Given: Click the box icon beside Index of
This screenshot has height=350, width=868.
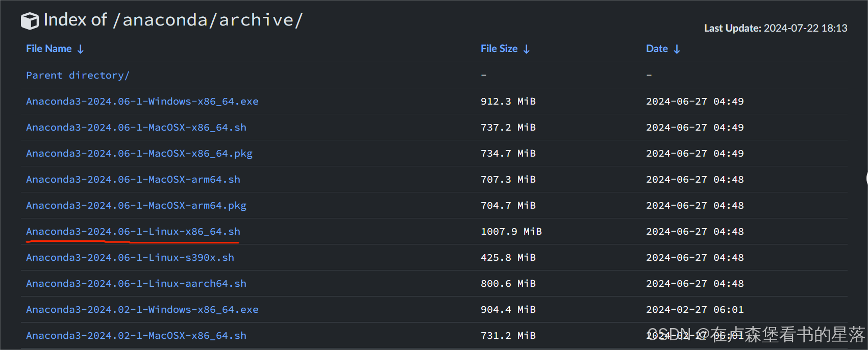Looking at the screenshot, I should (30, 21).
